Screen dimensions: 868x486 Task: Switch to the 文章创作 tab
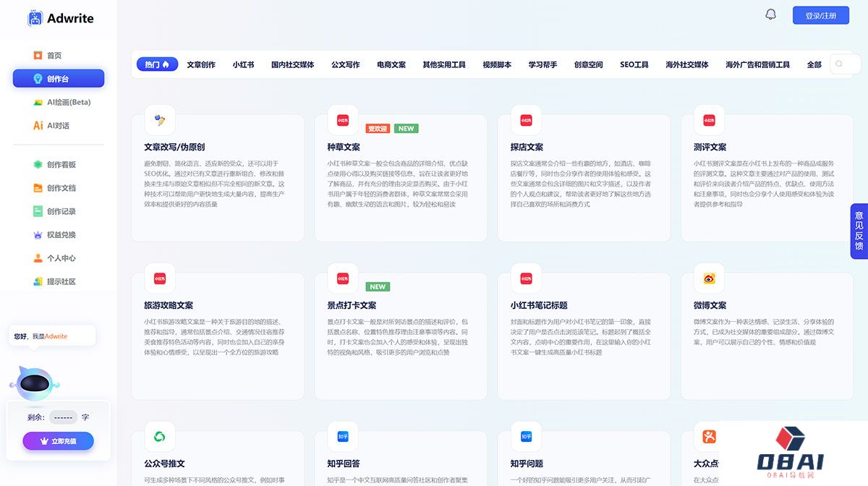[201, 65]
